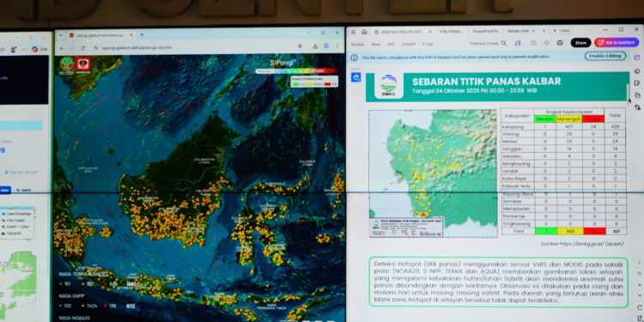Image resolution: width=644 pixels, height=322 pixels.
Task: Select Citra Satelit basemap option
Action: (14, 221)
